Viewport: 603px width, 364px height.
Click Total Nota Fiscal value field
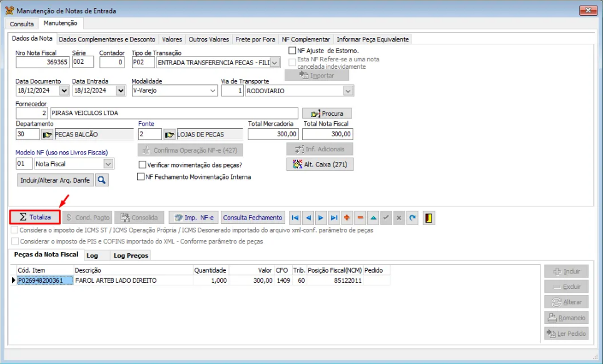tap(328, 134)
